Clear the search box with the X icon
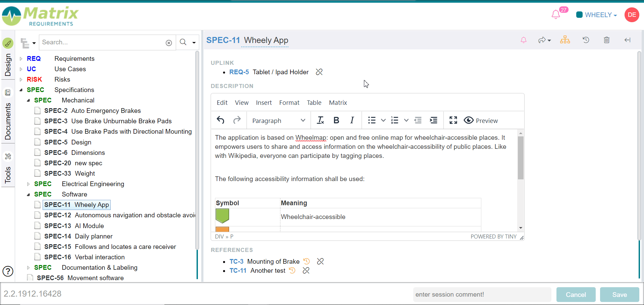This screenshot has height=305, width=644. [169, 43]
